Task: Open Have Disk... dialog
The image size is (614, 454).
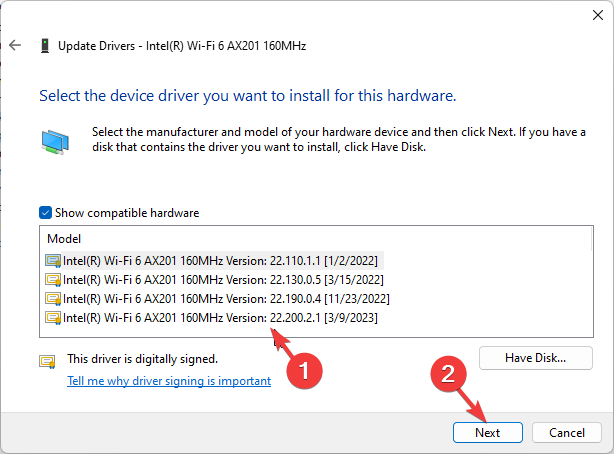Action: tap(536, 358)
